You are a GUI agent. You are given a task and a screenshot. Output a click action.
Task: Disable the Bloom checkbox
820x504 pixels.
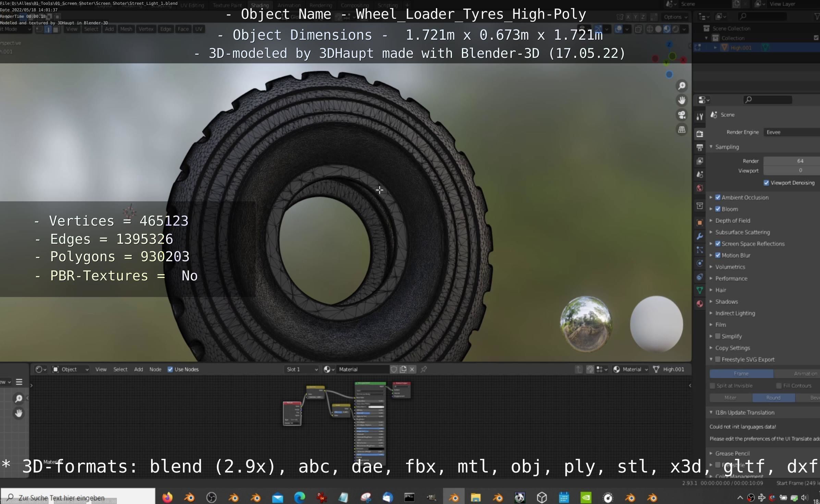point(718,209)
